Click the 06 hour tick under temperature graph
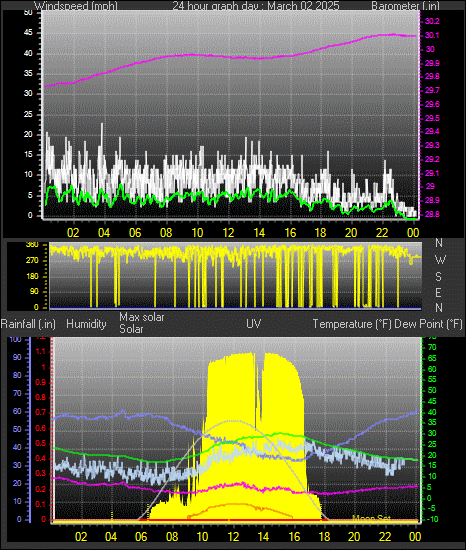The image size is (466, 550). (141, 537)
